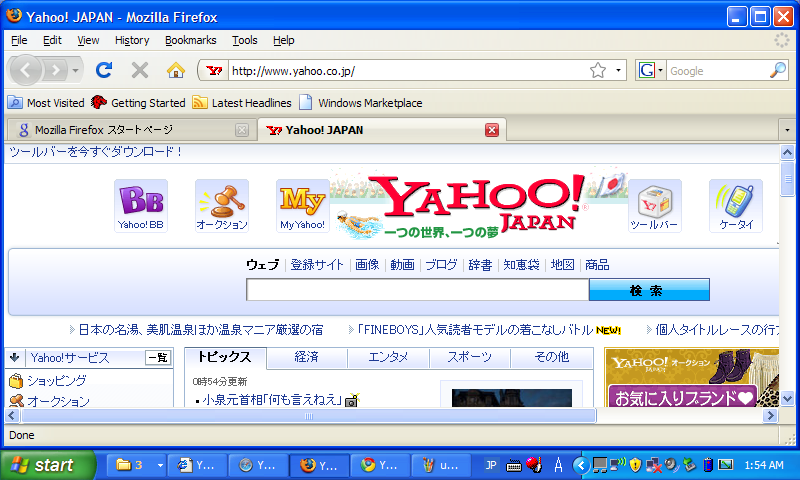Switch to Mozilla Firefox スタートページ tab

(x=130, y=130)
